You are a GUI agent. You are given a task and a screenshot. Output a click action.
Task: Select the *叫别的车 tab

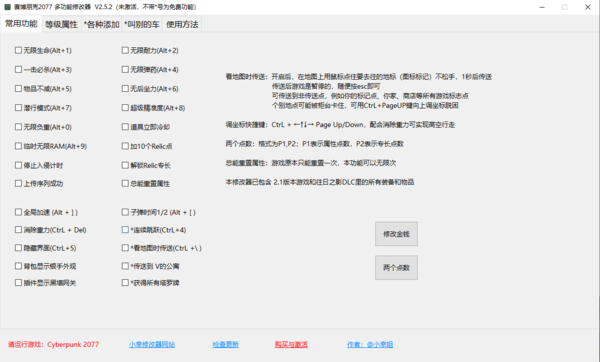pos(142,24)
